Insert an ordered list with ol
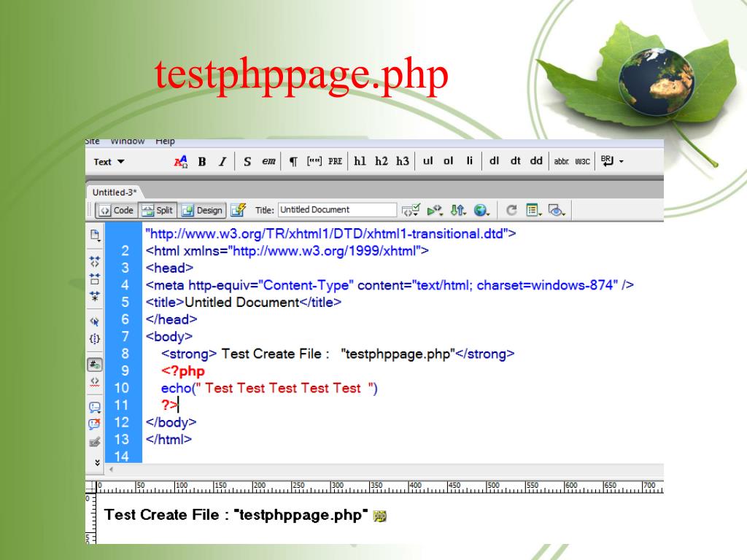The height and width of the screenshot is (560, 747). [449, 161]
